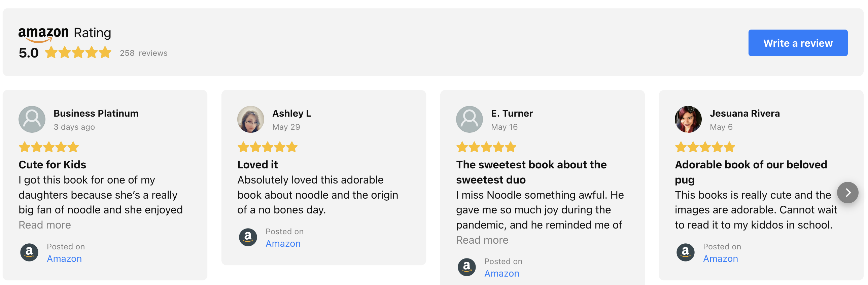Click Amazon icon under Business Platinum's review
Screen dimensions: 868x285
(29, 252)
